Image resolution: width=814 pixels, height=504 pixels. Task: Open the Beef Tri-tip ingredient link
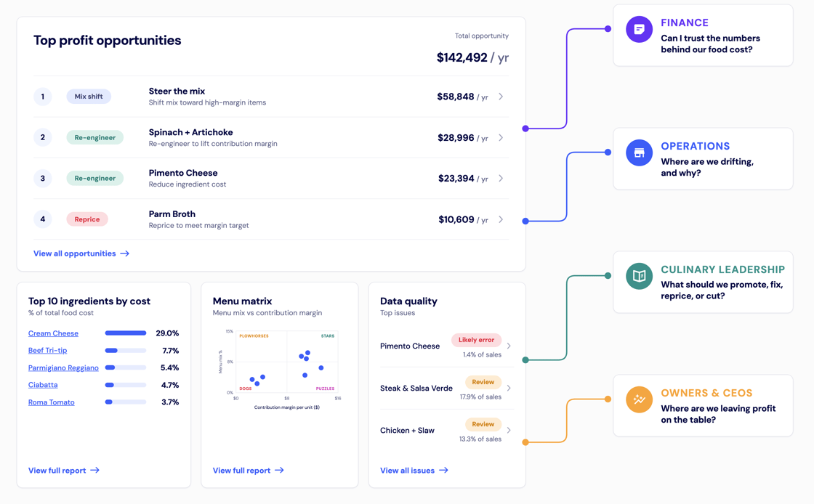tap(48, 351)
